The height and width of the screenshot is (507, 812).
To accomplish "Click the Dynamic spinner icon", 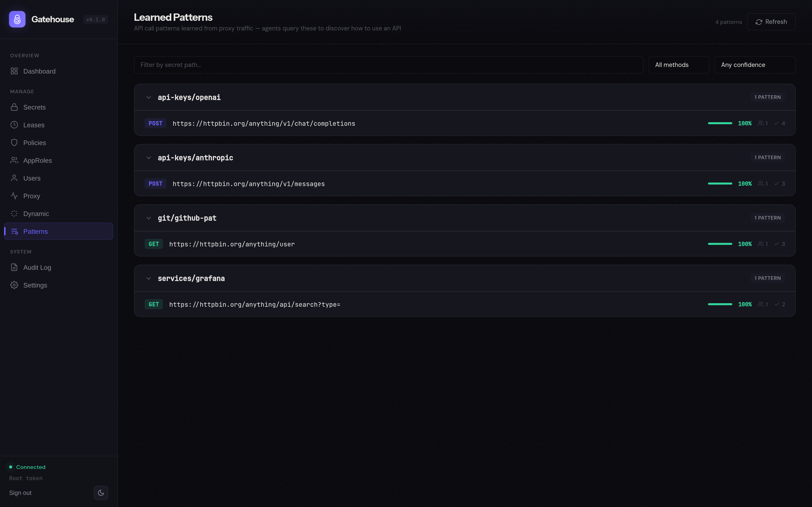I will (14, 214).
